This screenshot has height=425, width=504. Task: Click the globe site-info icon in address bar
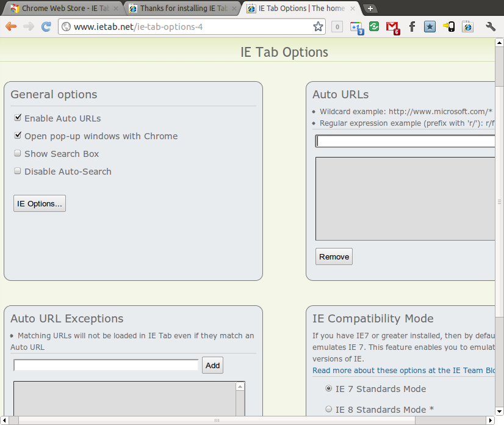[x=67, y=26]
